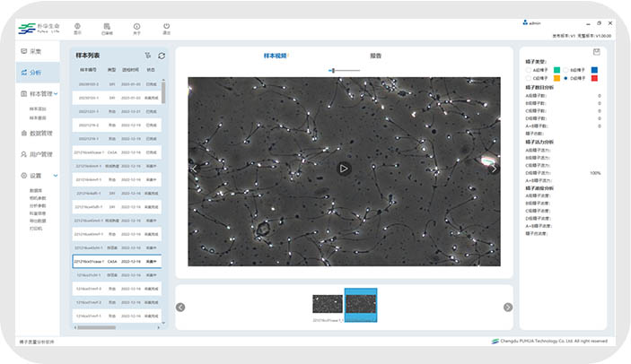
Task: Click the save icon in the sperm analysis panel
Action: (x=596, y=53)
